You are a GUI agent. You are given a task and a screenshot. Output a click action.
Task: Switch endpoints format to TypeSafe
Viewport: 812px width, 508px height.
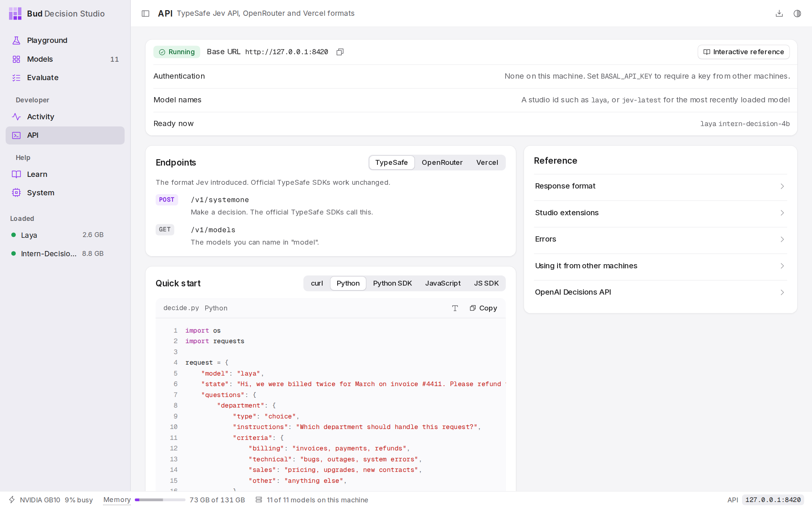pos(391,163)
